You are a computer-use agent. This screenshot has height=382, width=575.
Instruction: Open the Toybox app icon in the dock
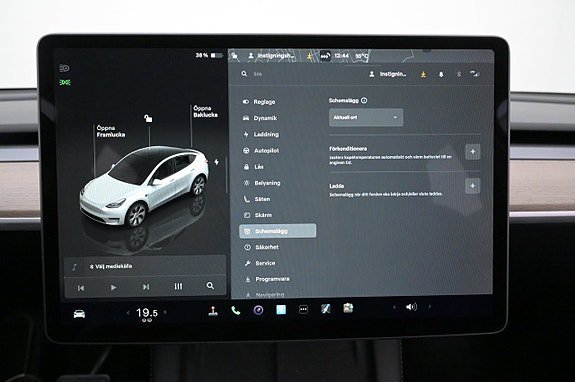[x=326, y=309]
